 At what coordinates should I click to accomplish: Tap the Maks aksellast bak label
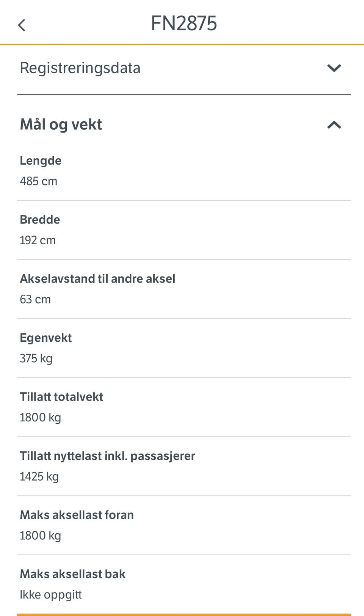(x=72, y=574)
